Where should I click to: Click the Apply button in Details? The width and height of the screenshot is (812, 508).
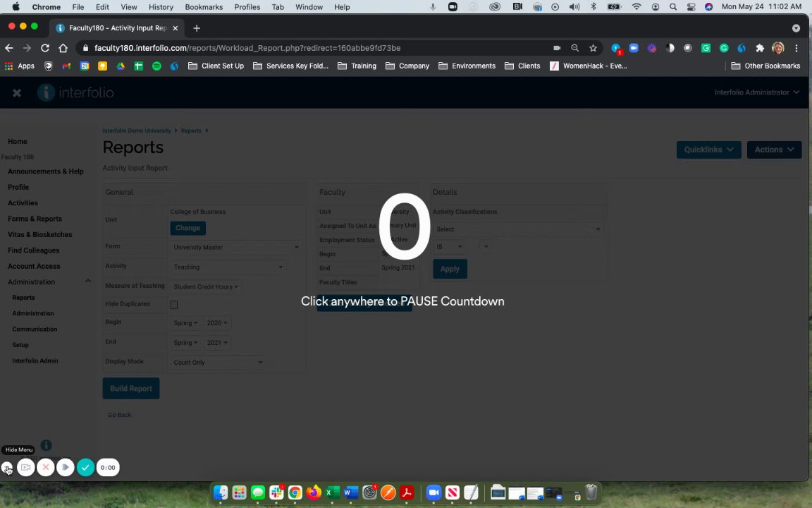click(450, 269)
